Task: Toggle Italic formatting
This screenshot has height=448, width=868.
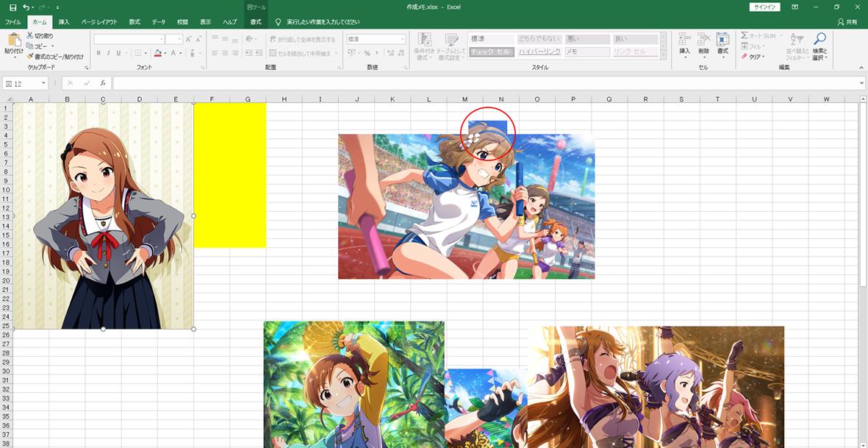Action: [x=109, y=53]
